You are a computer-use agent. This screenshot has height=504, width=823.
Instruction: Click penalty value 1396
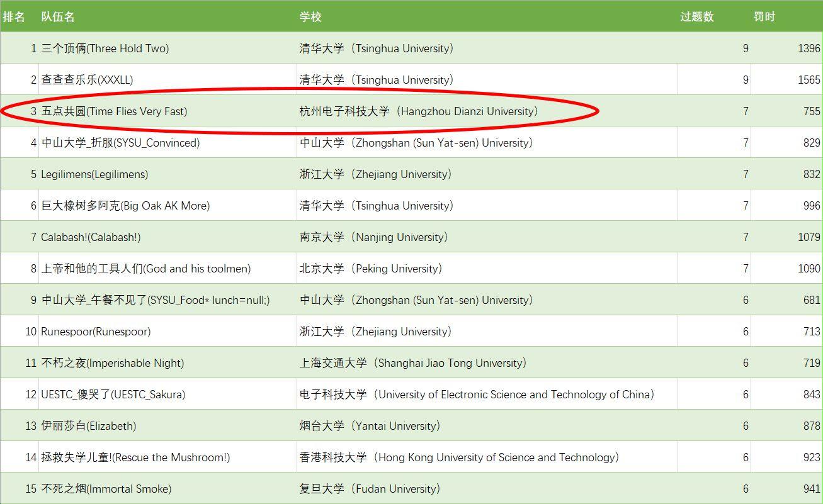(809, 48)
